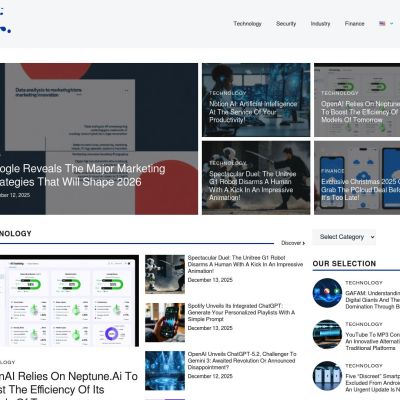Expand the language selector chevron

[392, 23]
